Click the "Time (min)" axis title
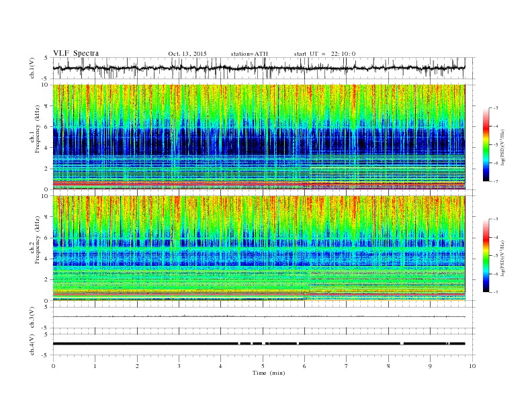 pos(269,373)
